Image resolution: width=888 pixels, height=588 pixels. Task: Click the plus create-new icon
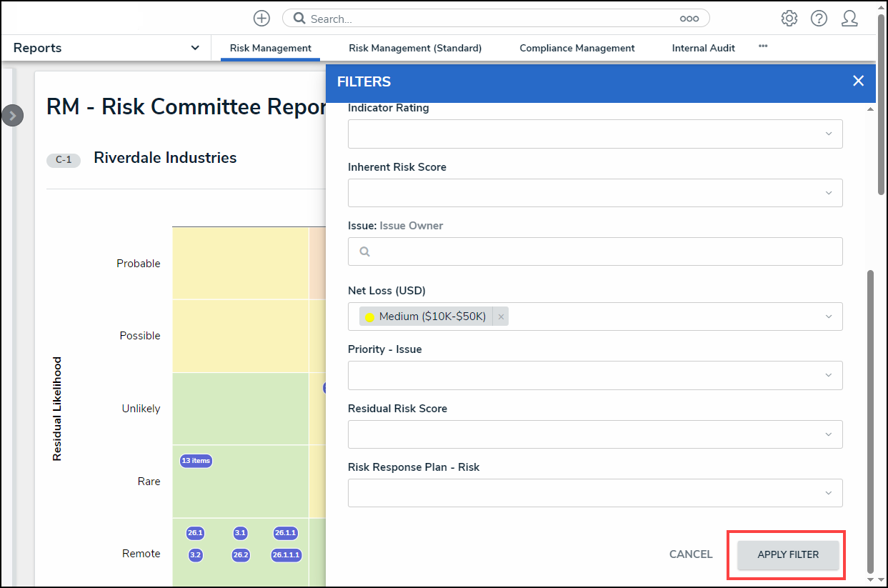click(262, 19)
